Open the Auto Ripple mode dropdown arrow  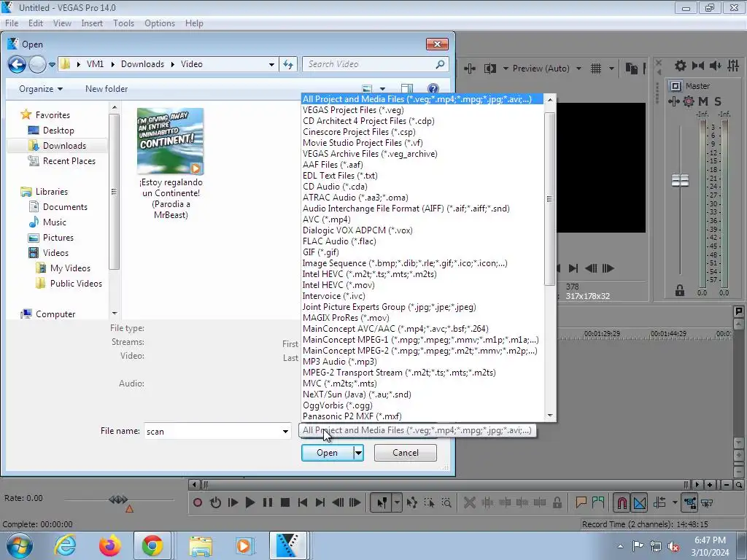675,502
